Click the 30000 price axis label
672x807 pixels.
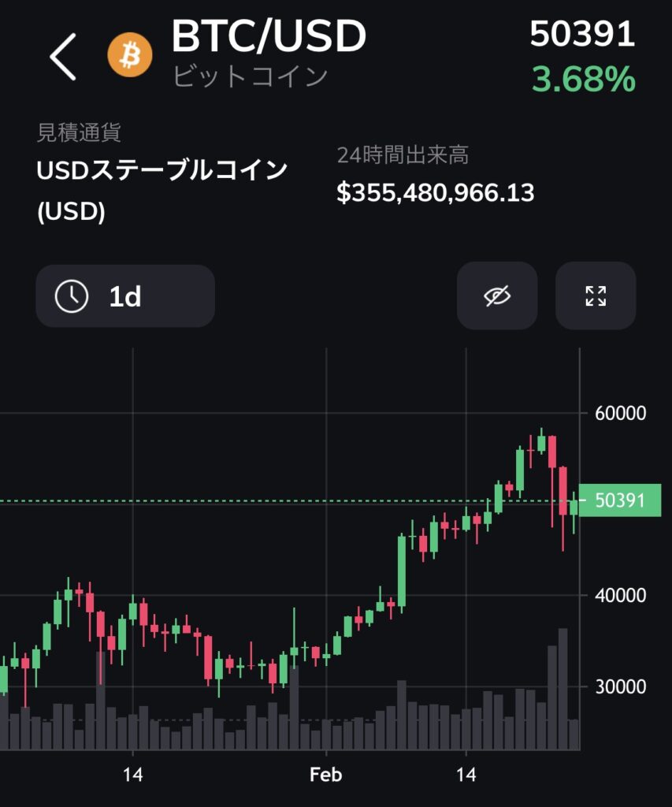(620, 686)
